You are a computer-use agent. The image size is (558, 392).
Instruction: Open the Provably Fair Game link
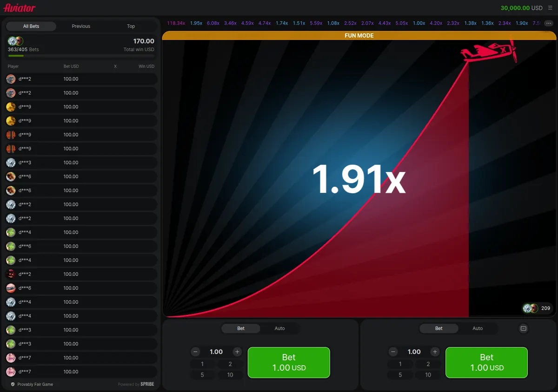(x=35, y=385)
